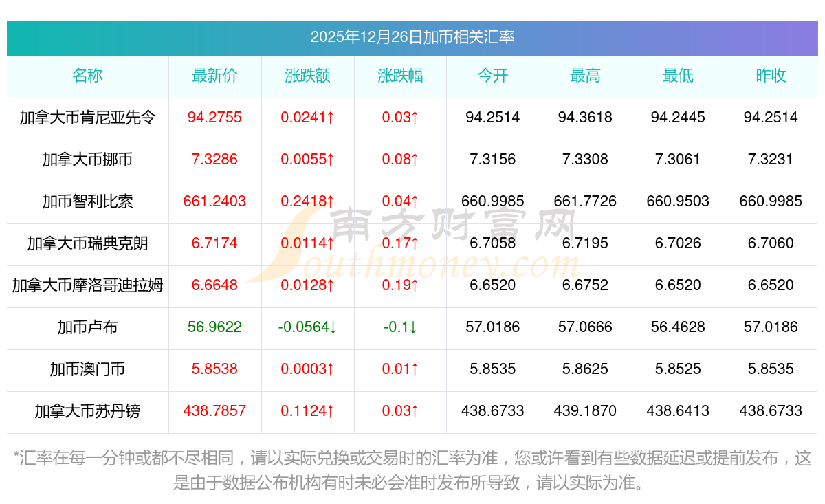Click the latest price 94.2755
This screenshot has width=825, height=504.
214,118
